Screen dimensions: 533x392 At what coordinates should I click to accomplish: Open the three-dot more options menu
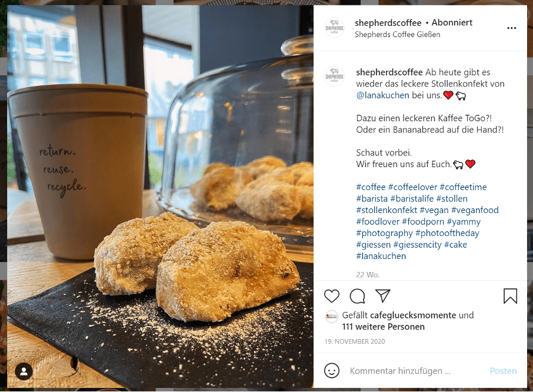(x=511, y=28)
